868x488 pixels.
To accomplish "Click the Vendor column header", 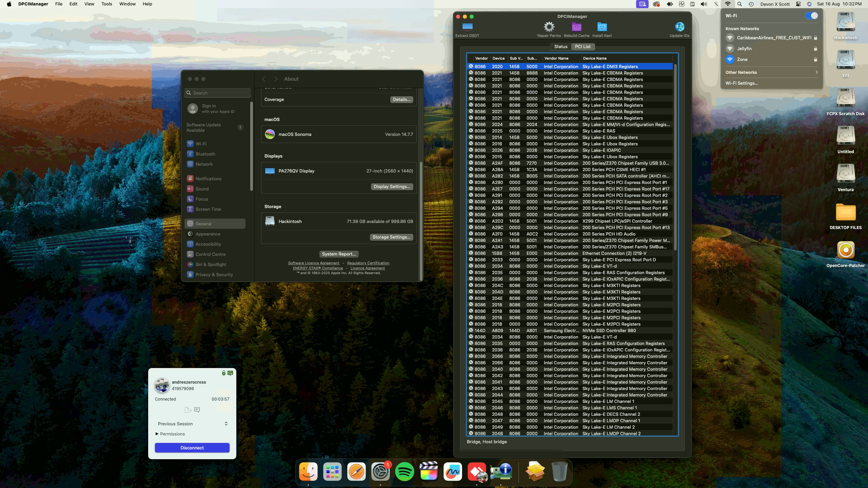I will click(482, 58).
